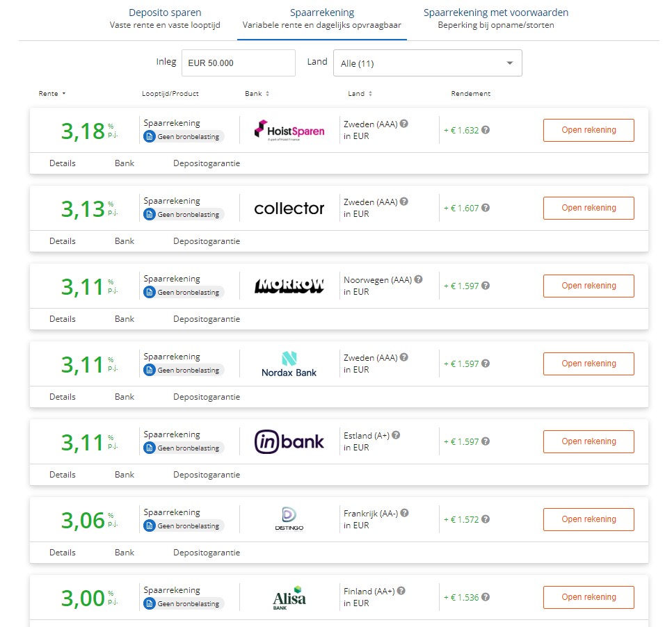Screen dimensions: 672x627
Task: Click help icon beside Estland (A+)
Action: (x=396, y=435)
